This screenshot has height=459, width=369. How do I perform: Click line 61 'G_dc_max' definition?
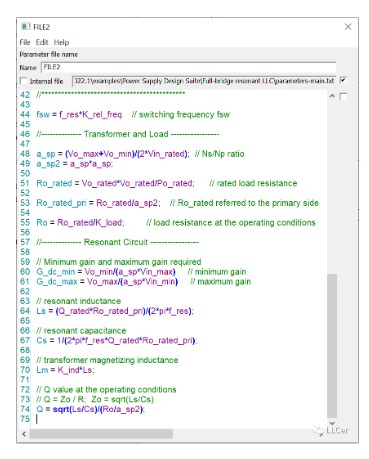point(107,282)
